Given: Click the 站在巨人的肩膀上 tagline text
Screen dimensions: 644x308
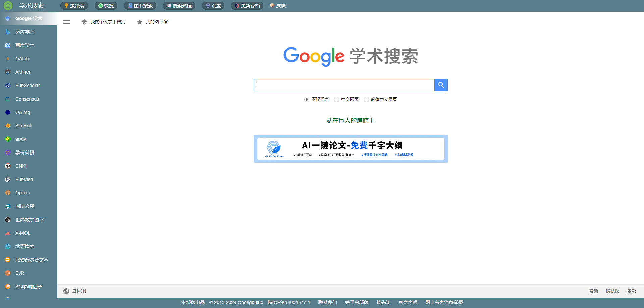Looking at the screenshot, I should tap(351, 121).
